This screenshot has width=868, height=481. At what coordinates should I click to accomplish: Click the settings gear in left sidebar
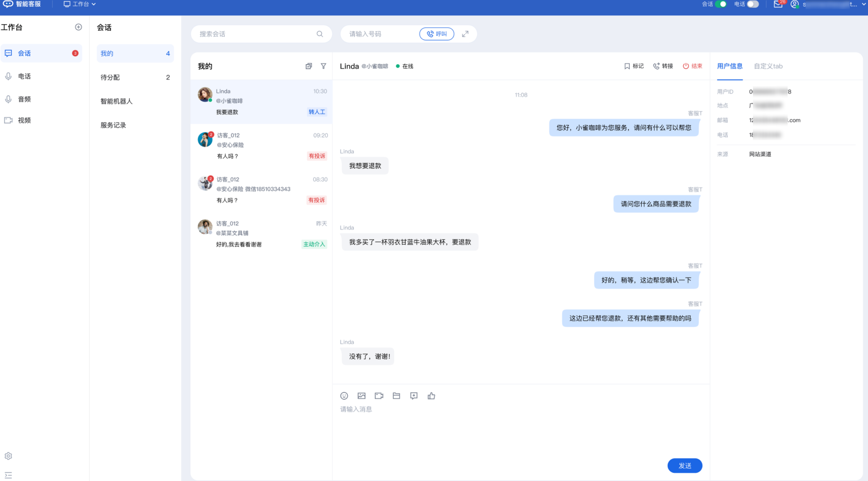click(x=8, y=456)
